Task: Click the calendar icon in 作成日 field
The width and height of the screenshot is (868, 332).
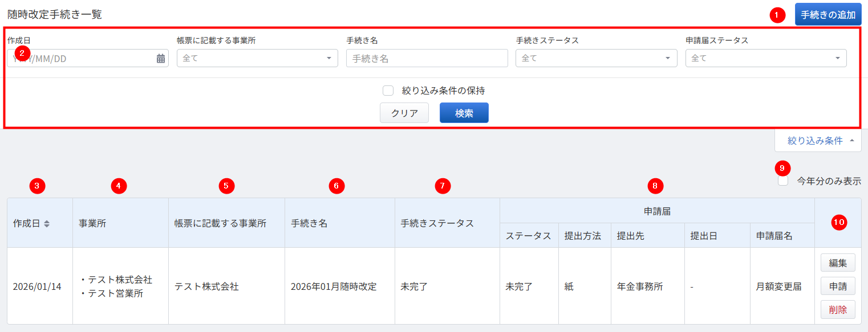Action: [x=161, y=58]
